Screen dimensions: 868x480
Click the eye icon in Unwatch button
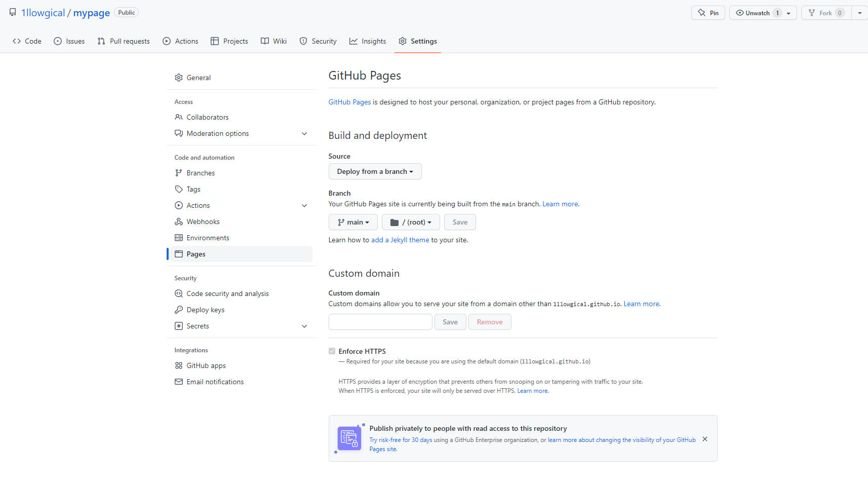(740, 13)
